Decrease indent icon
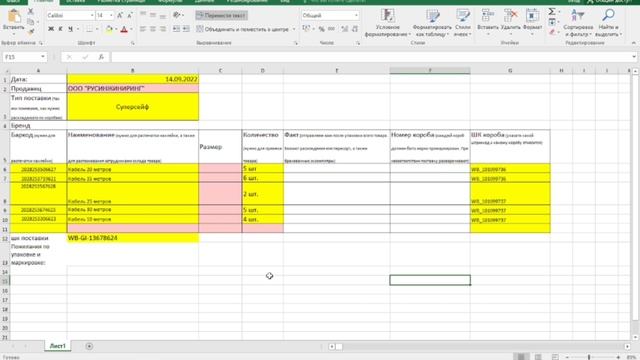The image size is (640, 360). click(x=176, y=29)
